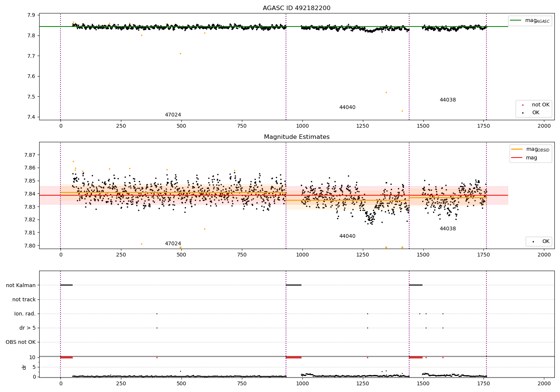Click the '5' tick on the dr axis
The height and width of the screenshot is (392, 560).
34,367
